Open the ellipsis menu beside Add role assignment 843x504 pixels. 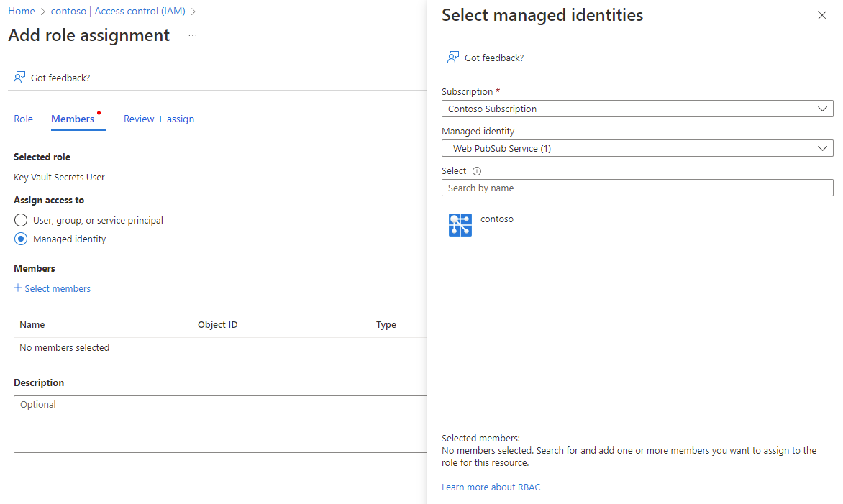(x=193, y=35)
